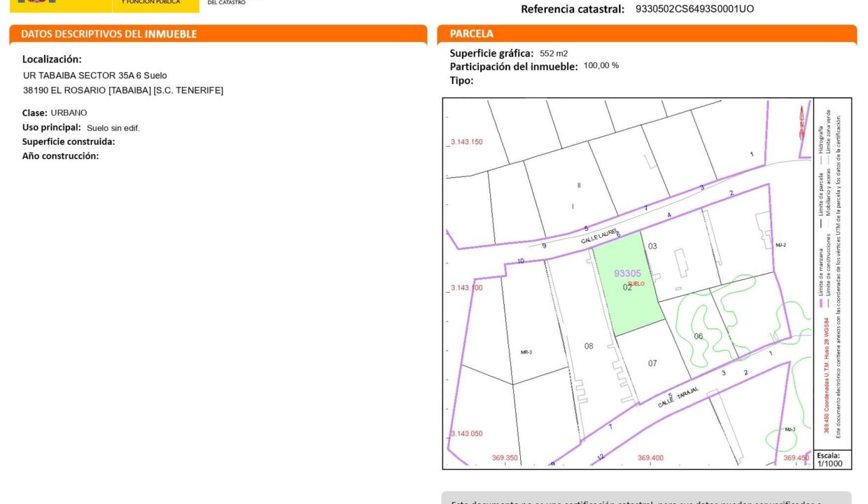868x504 pixels.
Task: Click street number '10' on Calle Laurel
Action: 520,261
